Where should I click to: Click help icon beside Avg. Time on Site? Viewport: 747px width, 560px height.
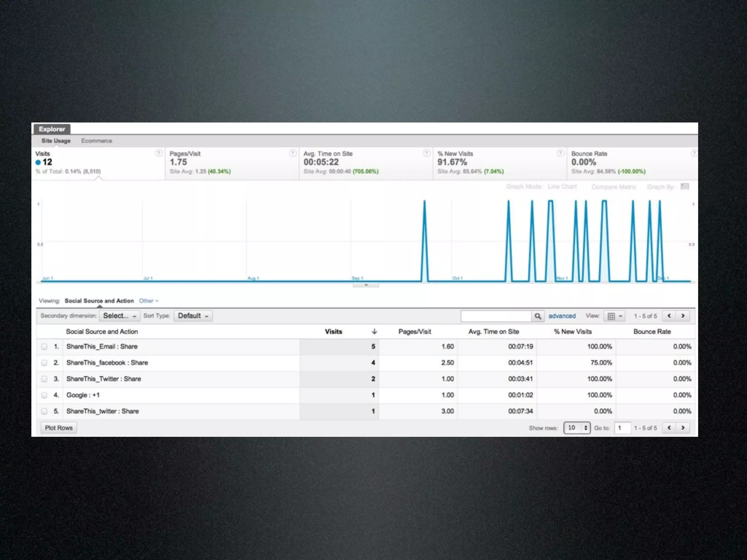(x=426, y=153)
